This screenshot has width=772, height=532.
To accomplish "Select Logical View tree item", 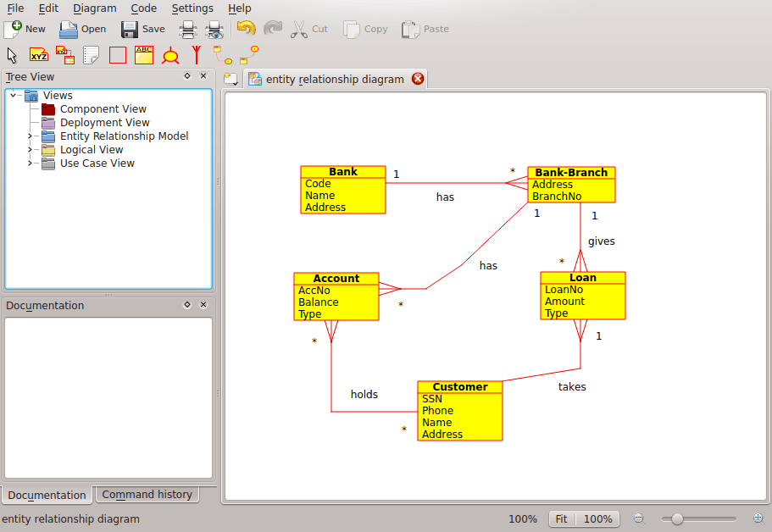I will [92, 150].
